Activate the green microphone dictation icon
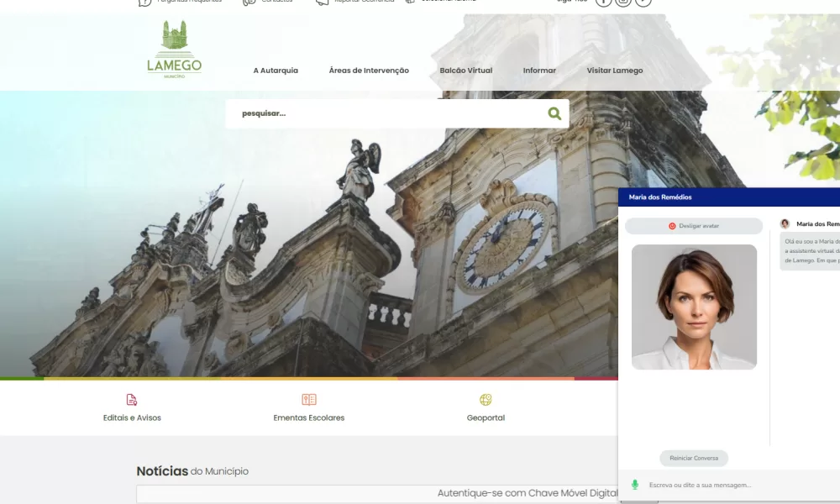 tap(635, 485)
